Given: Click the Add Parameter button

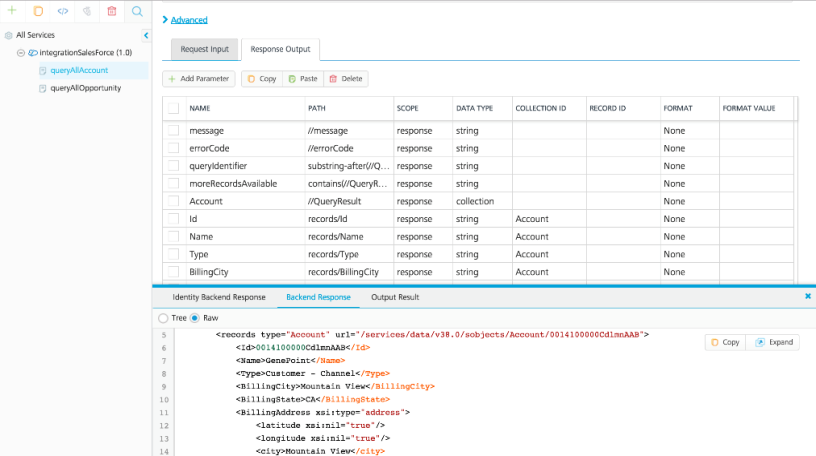Looking at the screenshot, I should (x=199, y=79).
